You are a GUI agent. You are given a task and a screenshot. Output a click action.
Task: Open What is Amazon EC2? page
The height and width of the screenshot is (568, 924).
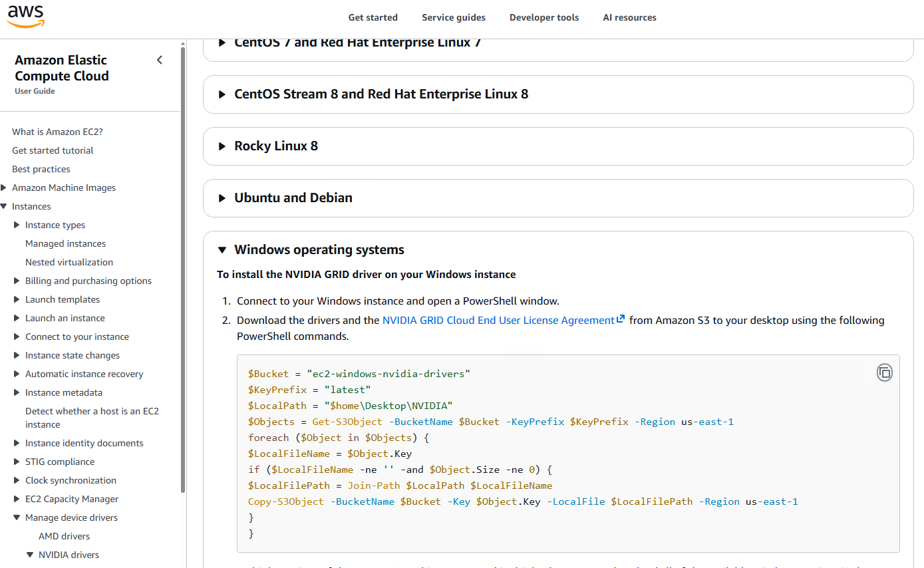click(x=57, y=132)
